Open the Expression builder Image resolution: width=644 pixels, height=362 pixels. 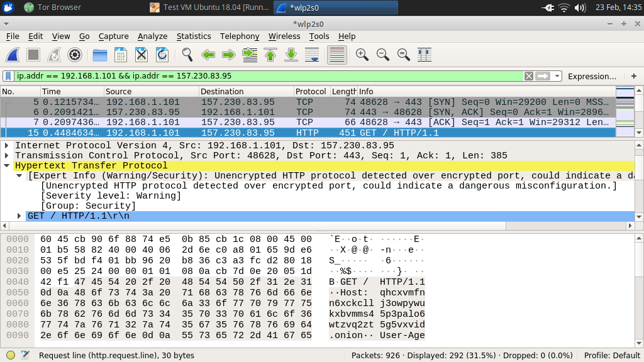click(x=592, y=76)
